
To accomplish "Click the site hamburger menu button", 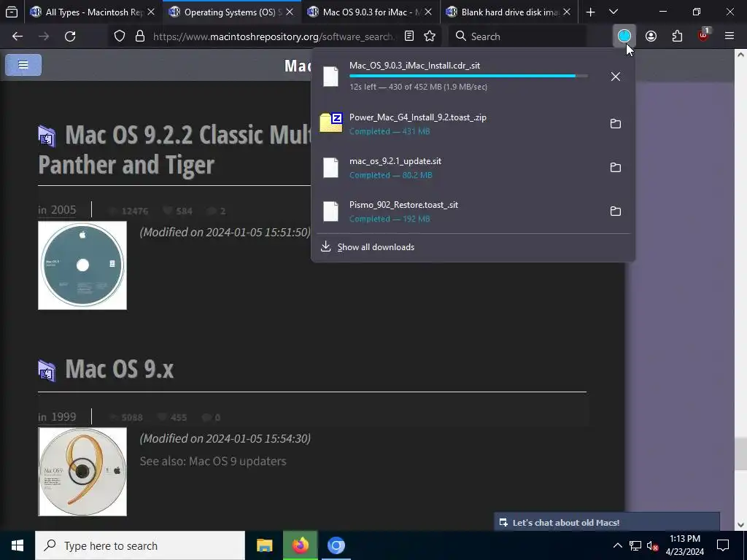I will pyautogui.click(x=23, y=65).
